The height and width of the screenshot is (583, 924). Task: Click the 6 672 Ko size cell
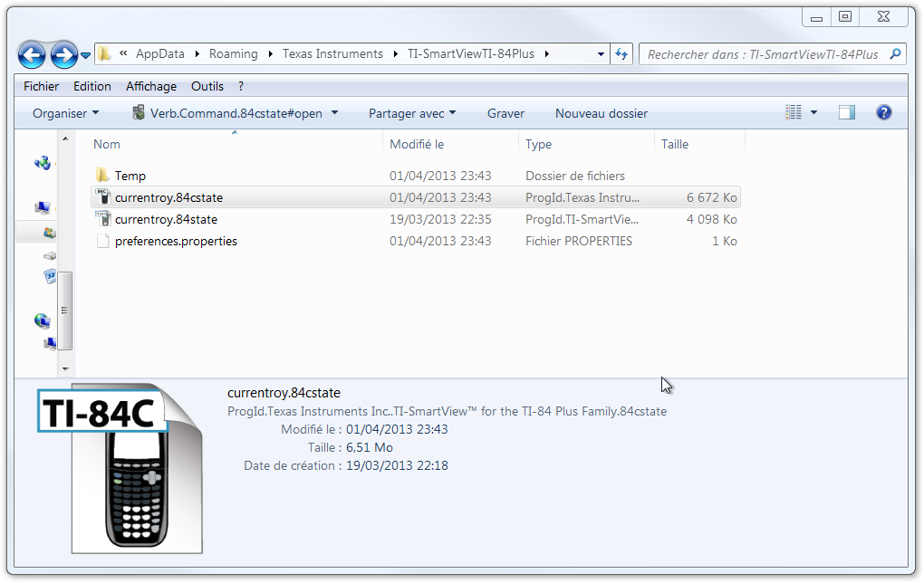[711, 198]
